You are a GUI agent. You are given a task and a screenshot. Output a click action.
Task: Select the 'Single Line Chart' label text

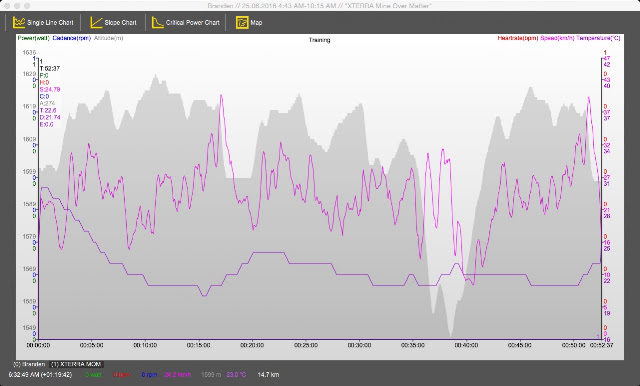pos(50,23)
